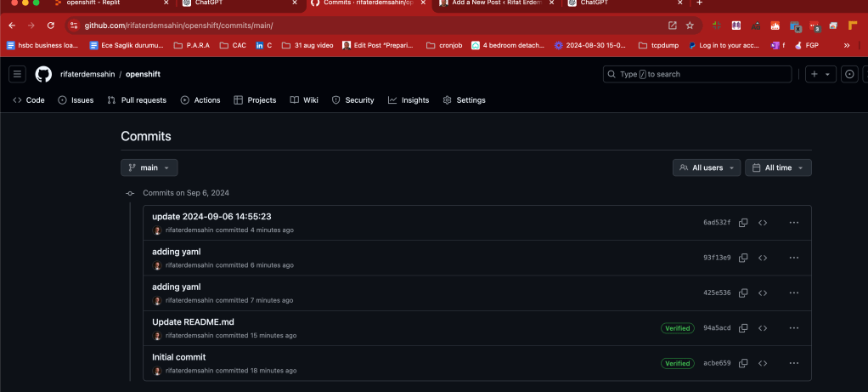Copy full SHA for commit 93f13e9
This screenshot has width=868, height=392.
[743, 258]
